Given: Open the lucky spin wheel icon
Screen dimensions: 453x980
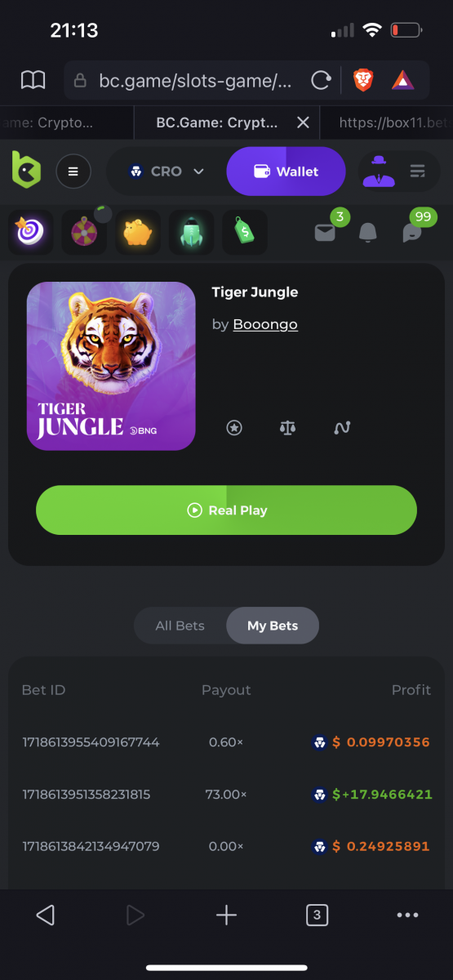Looking at the screenshot, I should pyautogui.click(x=84, y=233).
